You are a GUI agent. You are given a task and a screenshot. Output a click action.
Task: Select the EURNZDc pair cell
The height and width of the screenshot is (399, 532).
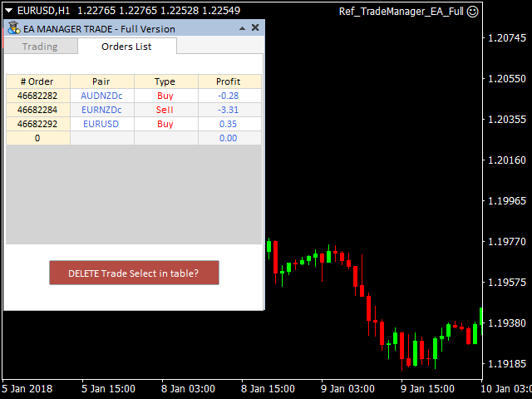pyautogui.click(x=101, y=110)
